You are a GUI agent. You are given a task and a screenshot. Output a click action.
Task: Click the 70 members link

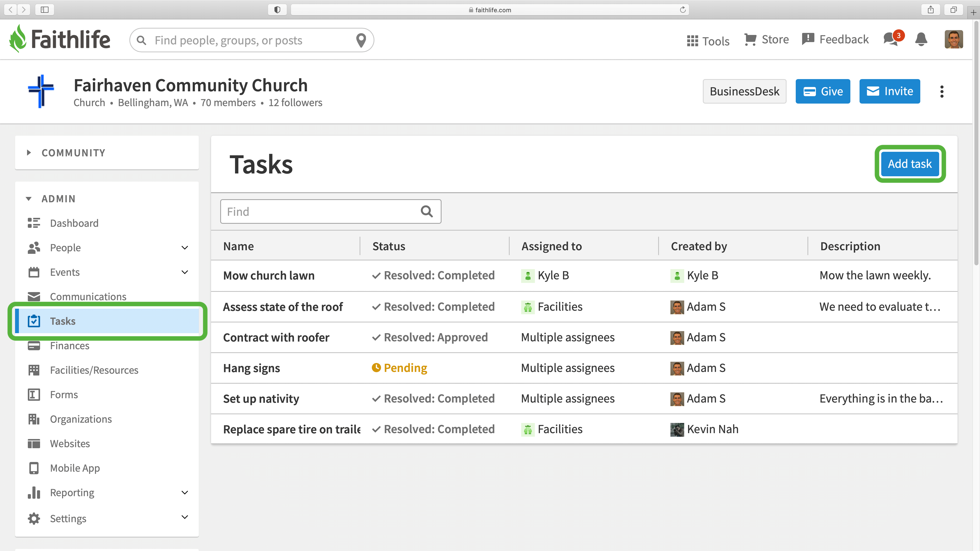[x=228, y=103]
